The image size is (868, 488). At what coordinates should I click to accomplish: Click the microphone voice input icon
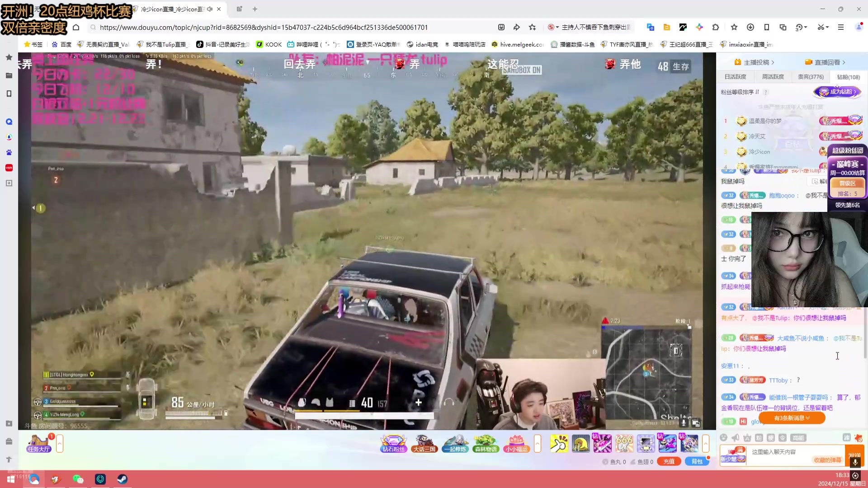pos(855,462)
